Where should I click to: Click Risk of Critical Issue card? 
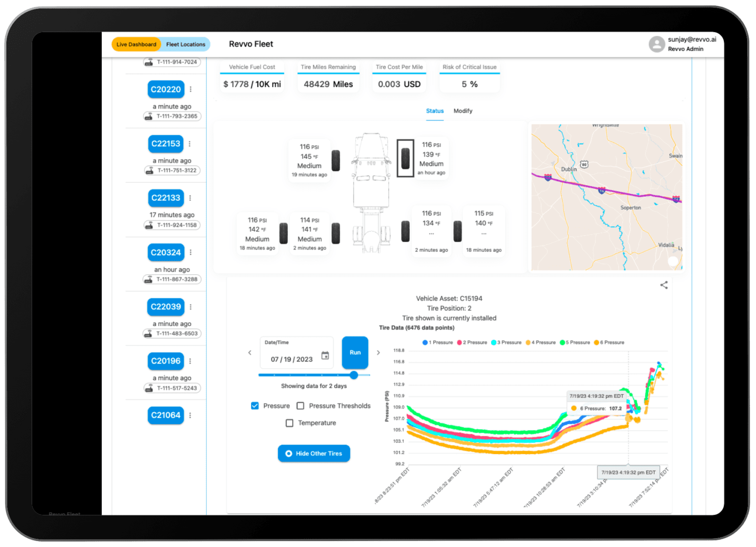pos(470,77)
